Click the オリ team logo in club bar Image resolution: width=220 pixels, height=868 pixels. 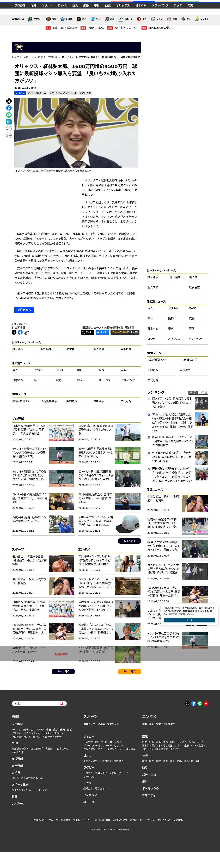(x=183, y=19)
